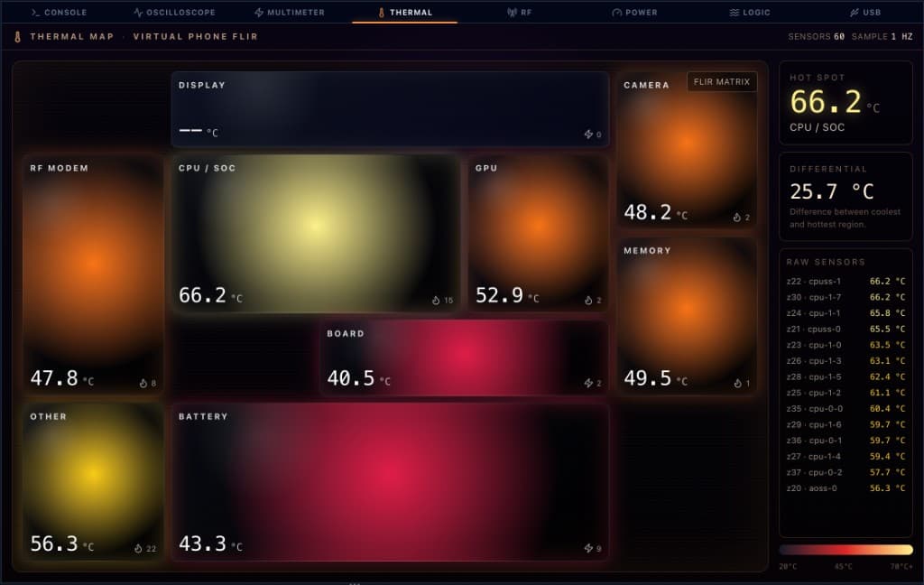Select the z36 cpu-0-1 raw sensor row
924x585 pixels.
point(845,441)
